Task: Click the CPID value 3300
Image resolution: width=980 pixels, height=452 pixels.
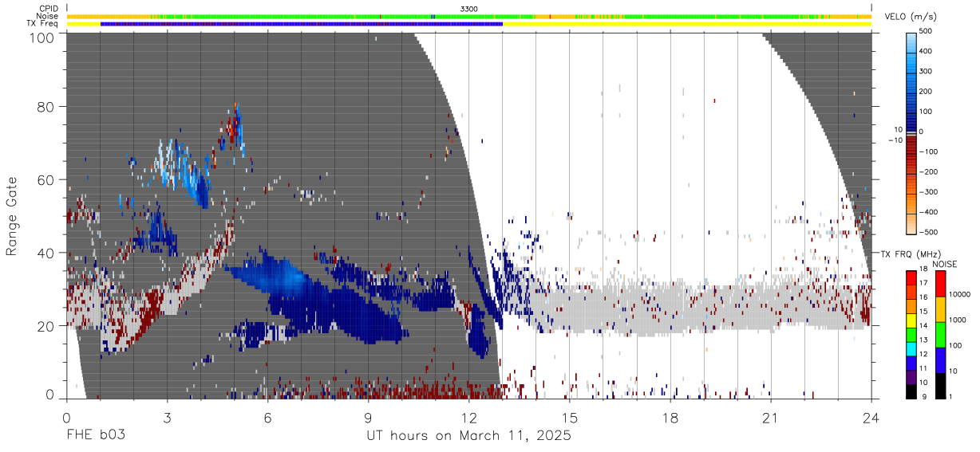Action: [x=468, y=9]
